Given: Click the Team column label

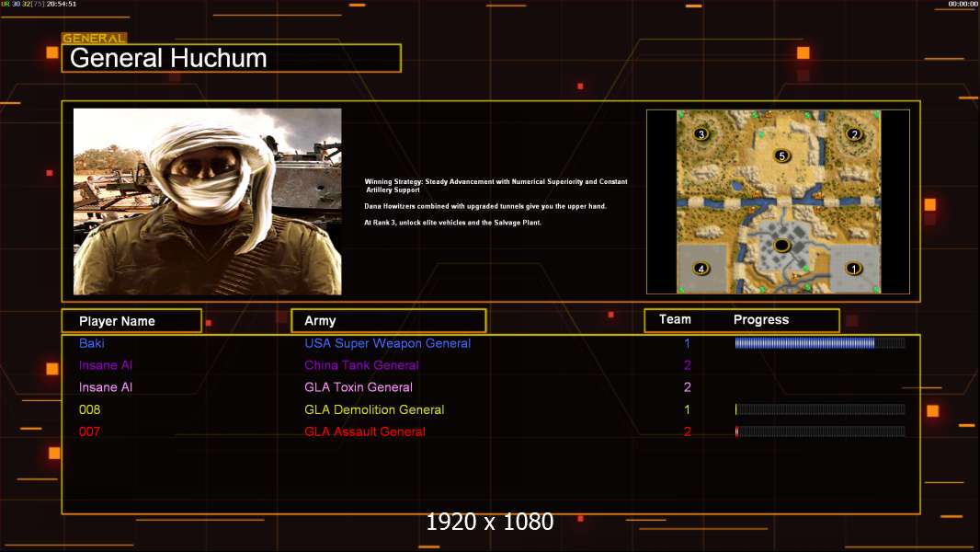Looking at the screenshot, I should tap(675, 319).
